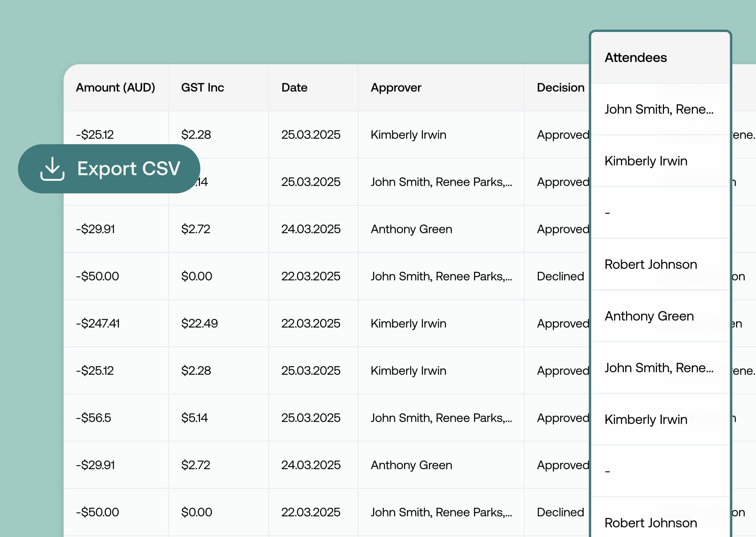Expand truncated 'John Smith, Rene...' attendees entry
This screenshot has height=537, width=756.
tap(660, 110)
